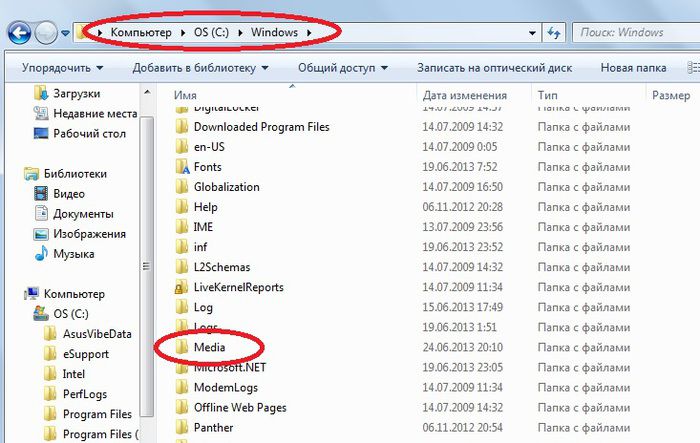Open the Упорядочить menu
This screenshot has width=700, height=443.
pyautogui.click(x=62, y=68)
